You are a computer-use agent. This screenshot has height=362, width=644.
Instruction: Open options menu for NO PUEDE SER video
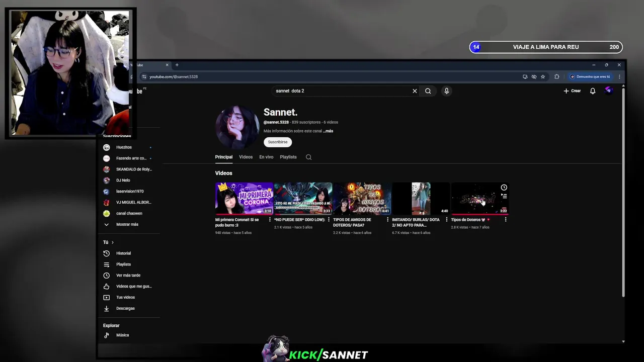click(329, 220)
